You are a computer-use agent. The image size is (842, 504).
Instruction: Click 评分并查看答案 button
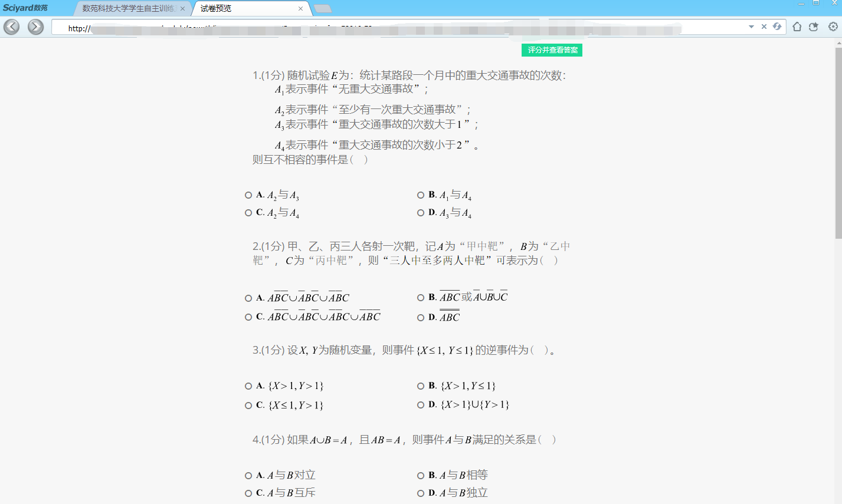552,50
